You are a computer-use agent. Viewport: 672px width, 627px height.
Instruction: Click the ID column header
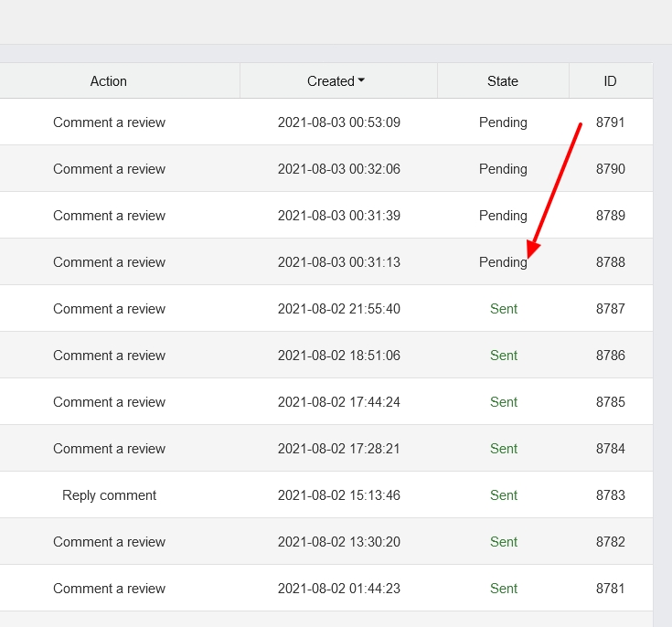[x=610, y=81]
